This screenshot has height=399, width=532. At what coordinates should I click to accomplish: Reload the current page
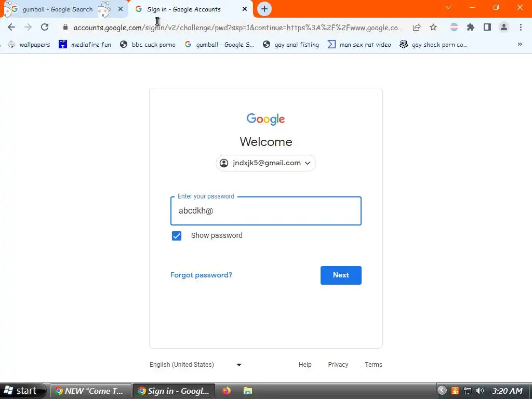pyautogui.click(x=45, y=27)
